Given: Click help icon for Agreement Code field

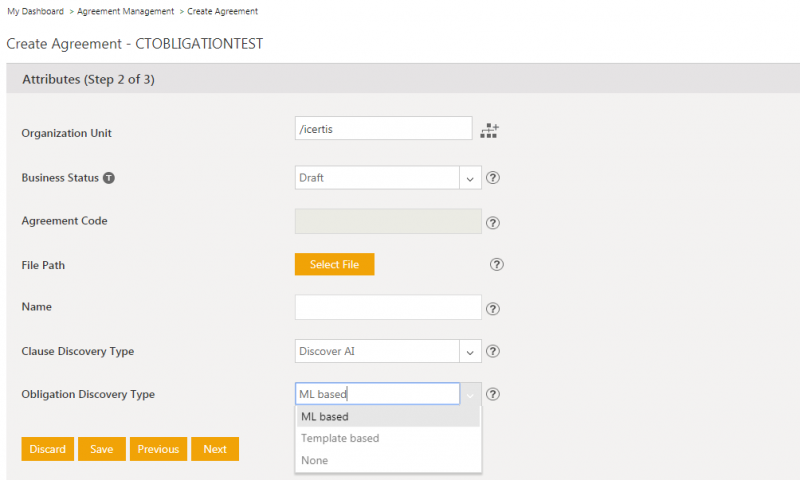Looking at the screenshot, I should pyautogui.click(x=492, y=223).
